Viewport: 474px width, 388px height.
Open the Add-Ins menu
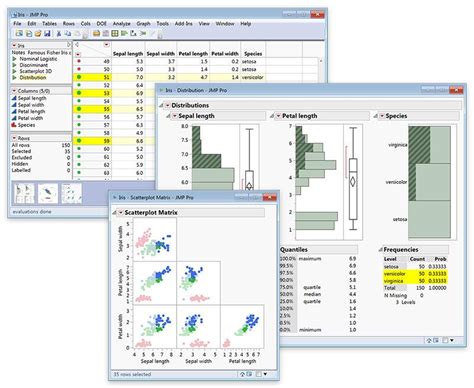point(184,24)
